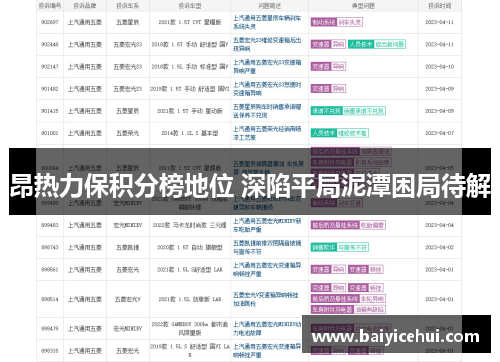Image resolution: width=500 pixels, height=362 pixels.
Task: Select the 五菱星辰 series cell in row 902697
Action: 128,22
